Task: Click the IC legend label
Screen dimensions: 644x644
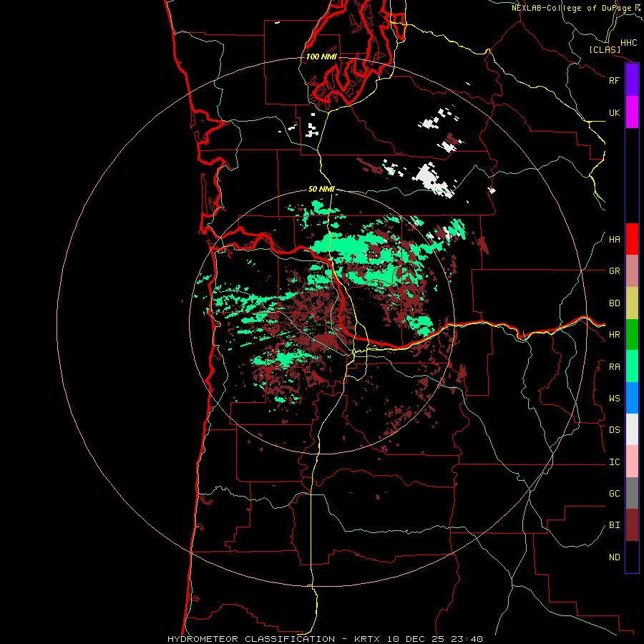Action: coord(614,462)
